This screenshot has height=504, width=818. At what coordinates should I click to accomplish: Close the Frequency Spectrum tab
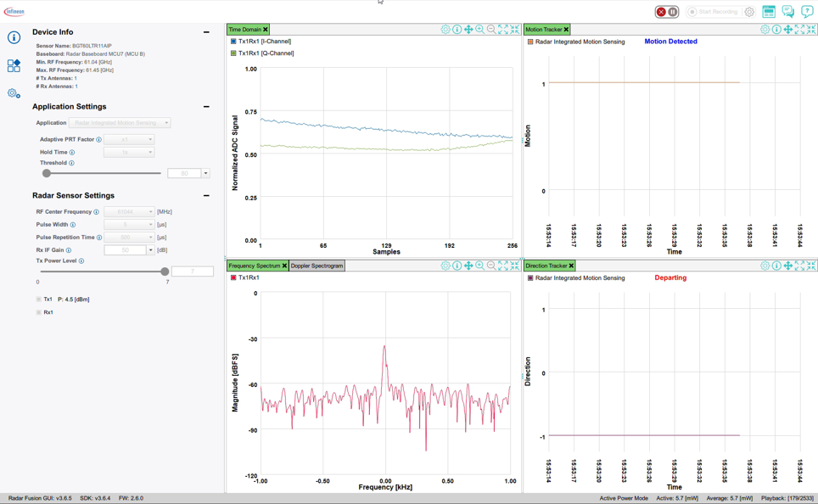(284, 266)
